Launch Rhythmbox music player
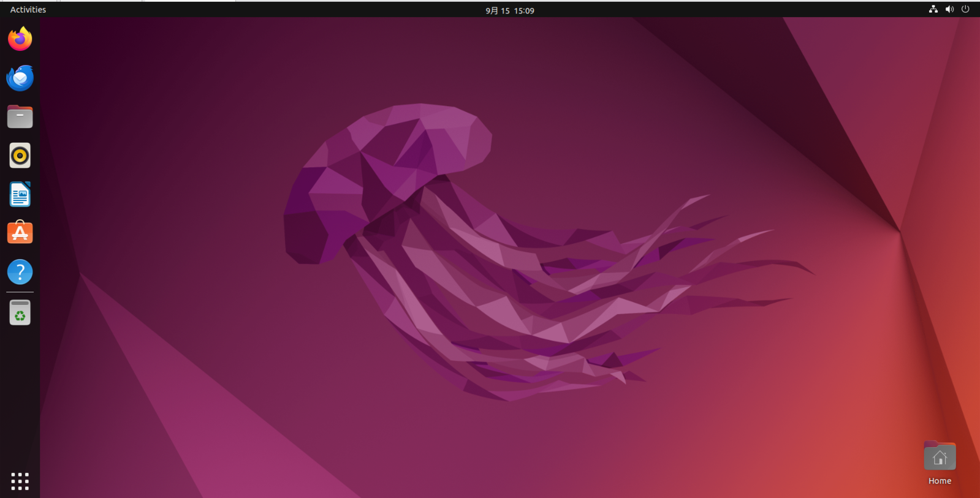 [x=20, y=156]
